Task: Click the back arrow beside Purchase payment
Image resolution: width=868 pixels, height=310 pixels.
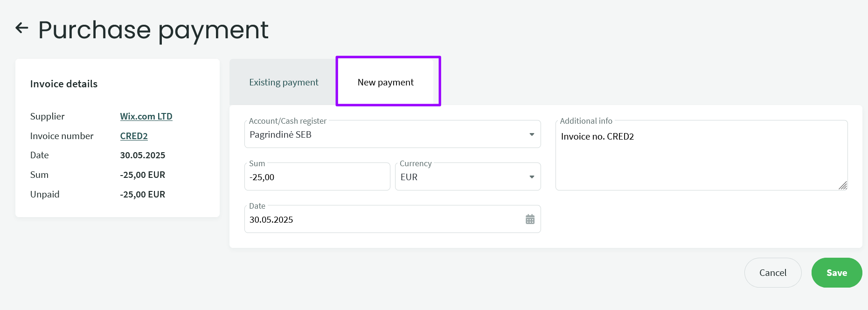Action: pos(22,28)
